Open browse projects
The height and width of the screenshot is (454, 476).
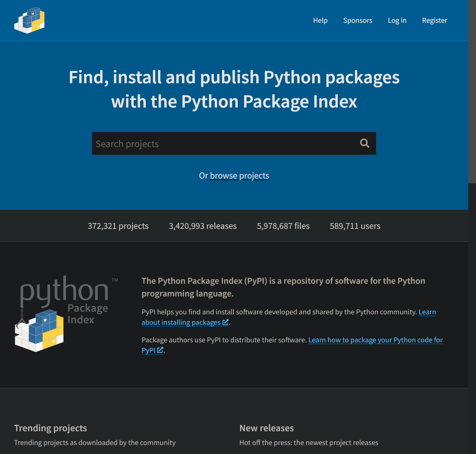pyautogui.click(x=239, y=175)
